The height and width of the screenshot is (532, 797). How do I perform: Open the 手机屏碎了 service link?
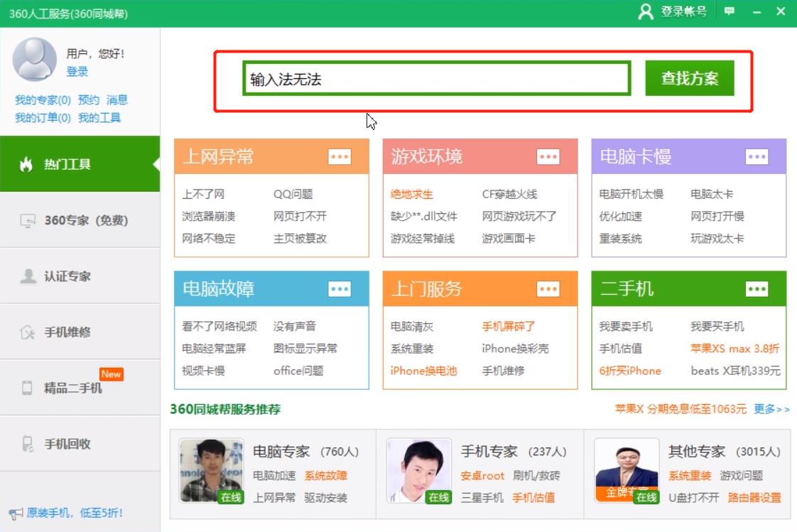coord(509,327)
